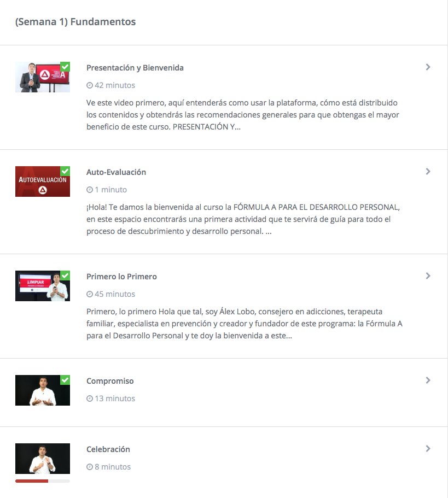
Task: Click green completion check on Autoevaluación thumbnail
Action: (x=65, y=171)
